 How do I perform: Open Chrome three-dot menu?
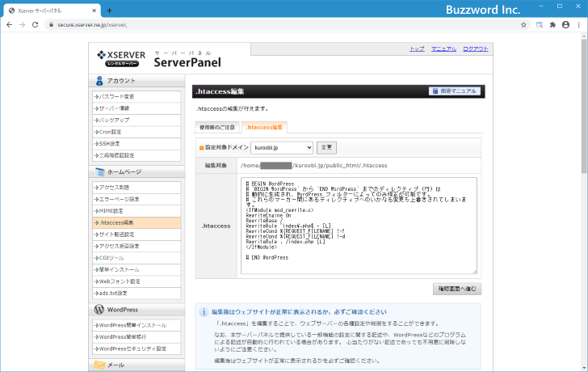(x=578, y=25)
